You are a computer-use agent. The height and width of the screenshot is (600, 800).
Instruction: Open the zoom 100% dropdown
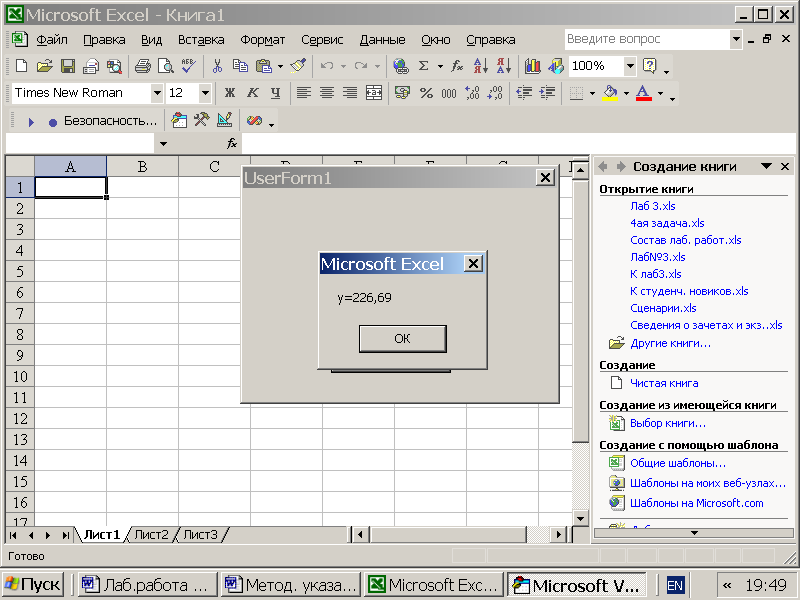630,66
